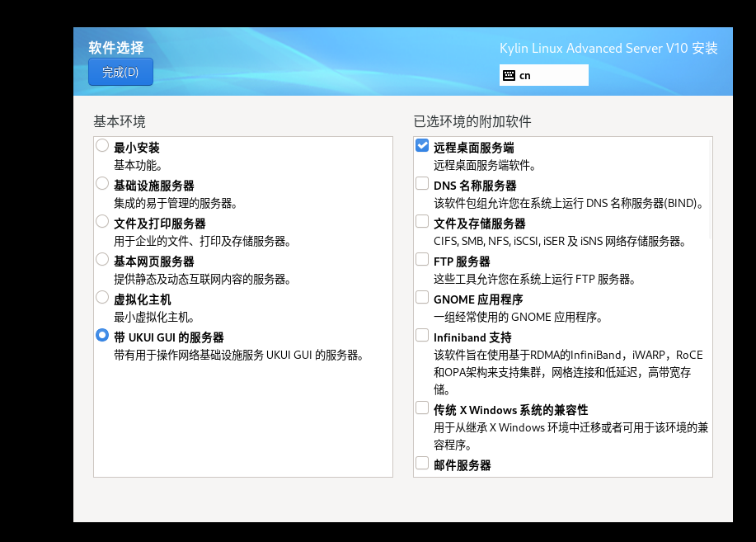This screenshot has width=756, height=542.
Task: Enable the 文件及存储服务器 checkbox
Action: tap(422, 222)
